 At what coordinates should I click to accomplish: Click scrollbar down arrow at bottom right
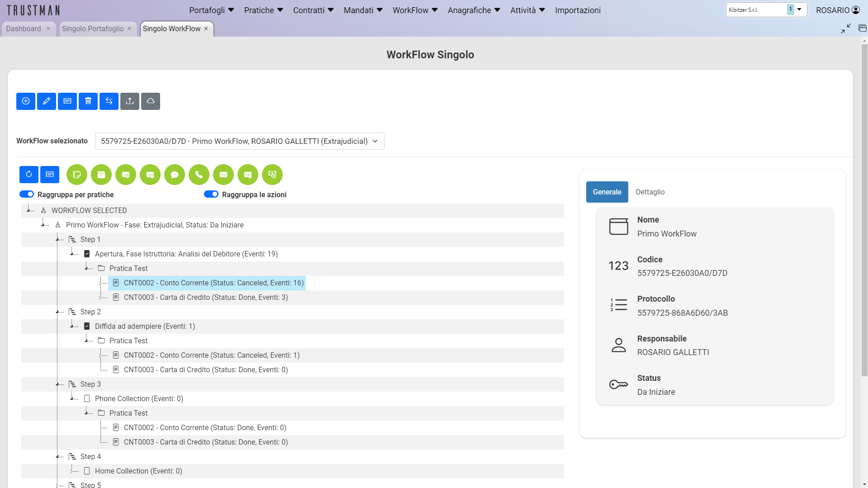pos(864,484)
